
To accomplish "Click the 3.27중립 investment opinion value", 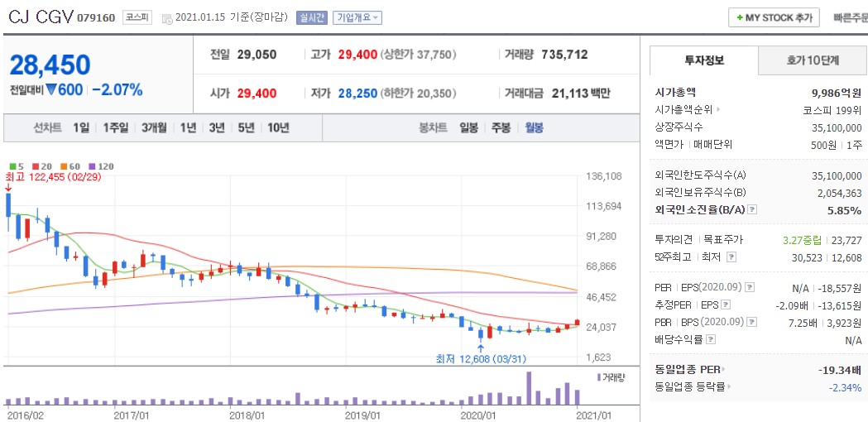I will [802, 240].
